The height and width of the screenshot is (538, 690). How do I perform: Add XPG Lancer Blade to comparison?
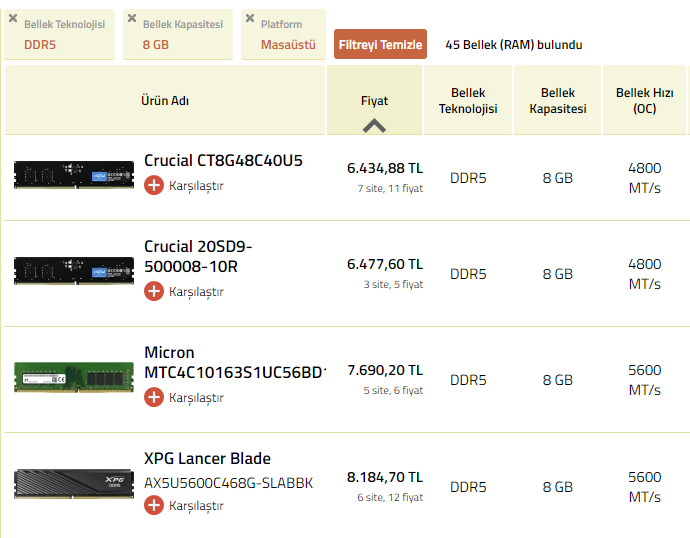click(x=154, y=505)
